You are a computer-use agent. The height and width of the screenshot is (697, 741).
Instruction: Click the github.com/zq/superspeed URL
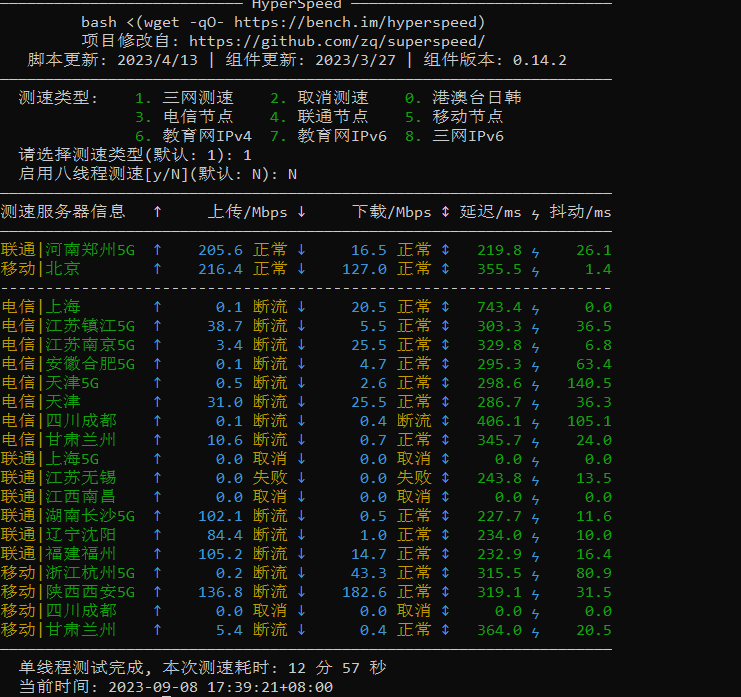337,42
